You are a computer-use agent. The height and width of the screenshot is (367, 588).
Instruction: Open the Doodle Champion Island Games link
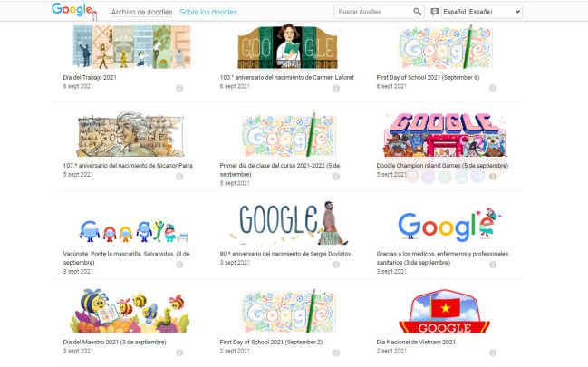pyautogui.click(x=442, y=166)
